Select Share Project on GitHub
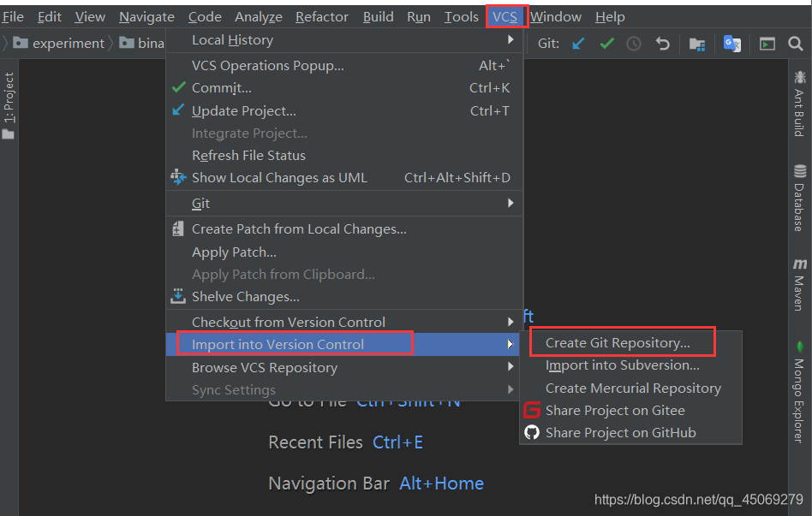812x516 pixels. point(630,433)
